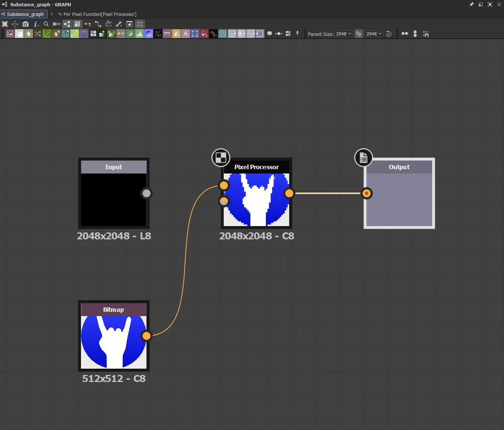Add a Directional Blur node

click(56, 34)
